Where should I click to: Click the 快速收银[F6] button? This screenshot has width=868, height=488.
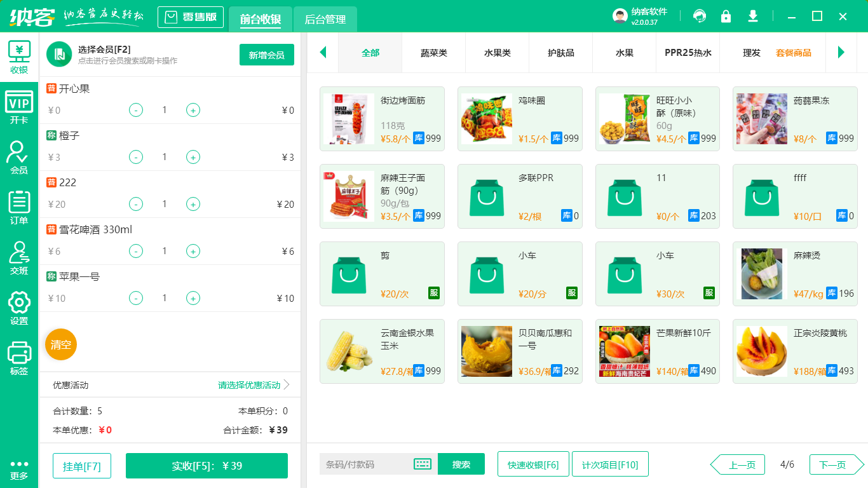[x=533, y=464]
